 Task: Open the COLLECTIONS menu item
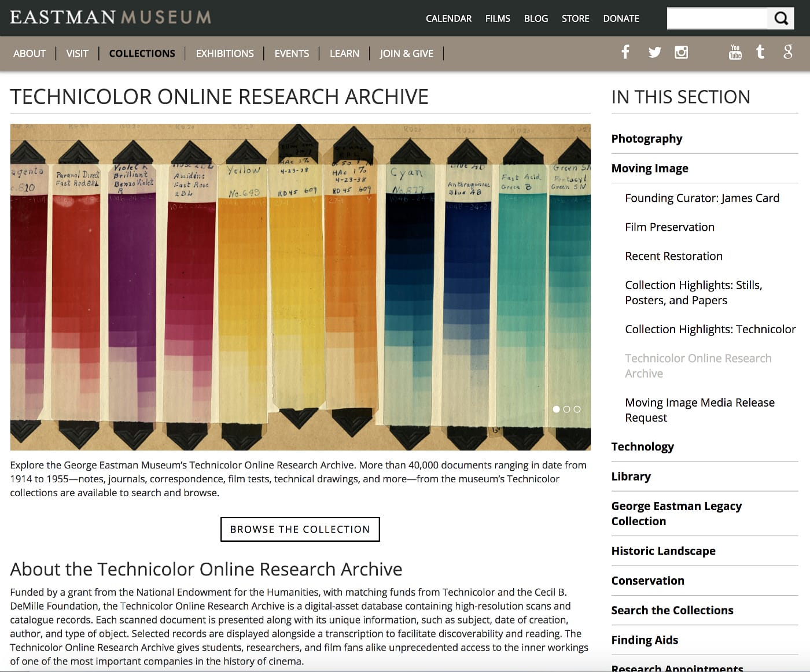(x=142, y=53)
